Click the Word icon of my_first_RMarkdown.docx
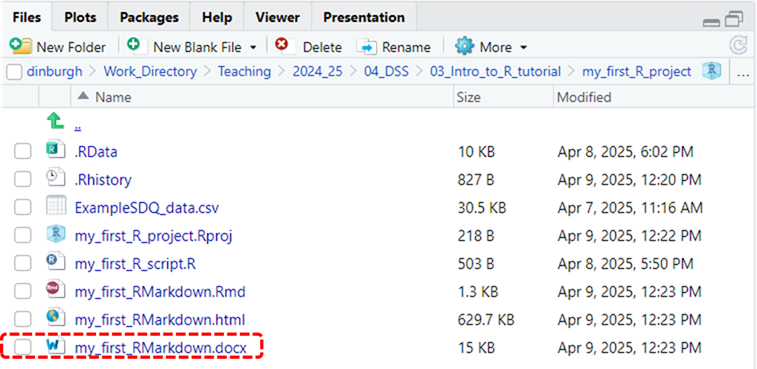Image resolution: width=757 pixels, height=369 pixels. [55, 346]
